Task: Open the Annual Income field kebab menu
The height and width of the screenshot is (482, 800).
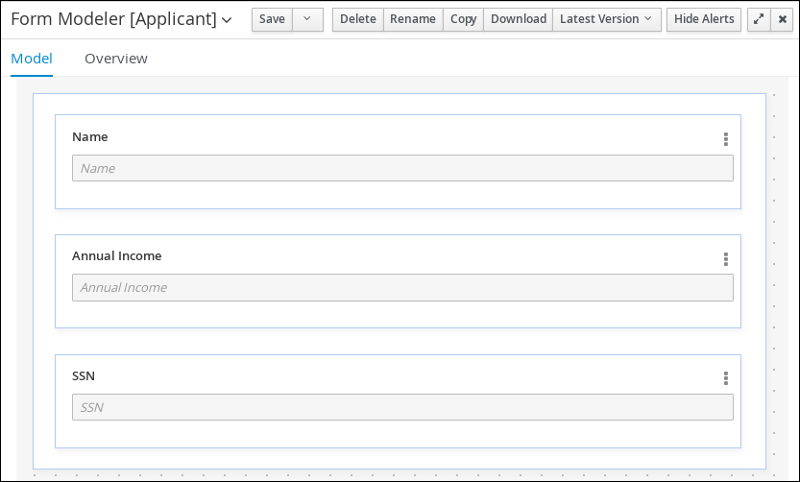Action: coord(726,259)
